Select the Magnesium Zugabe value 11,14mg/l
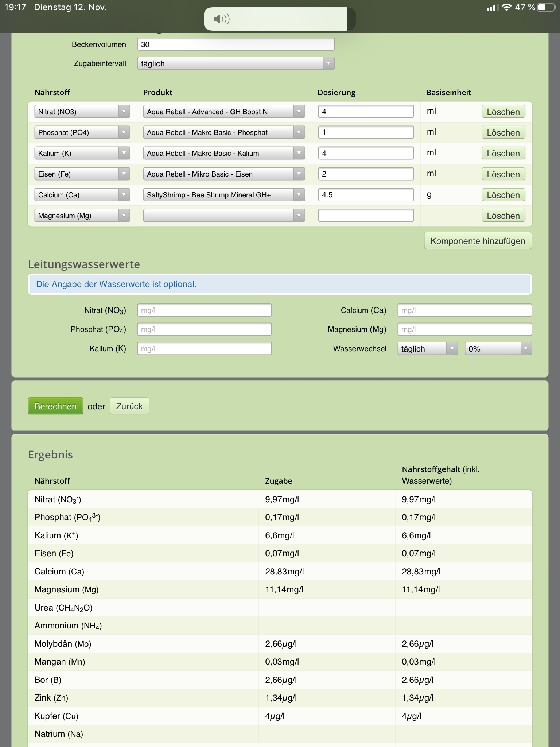The height and width of the screenshot is (747, 560). 284,589
